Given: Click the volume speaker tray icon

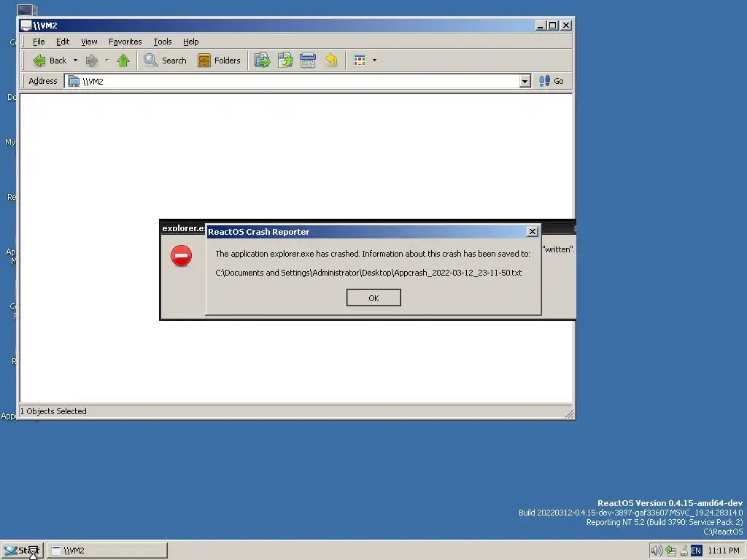Looking at the screenshot, I should [x=656, y=551].
